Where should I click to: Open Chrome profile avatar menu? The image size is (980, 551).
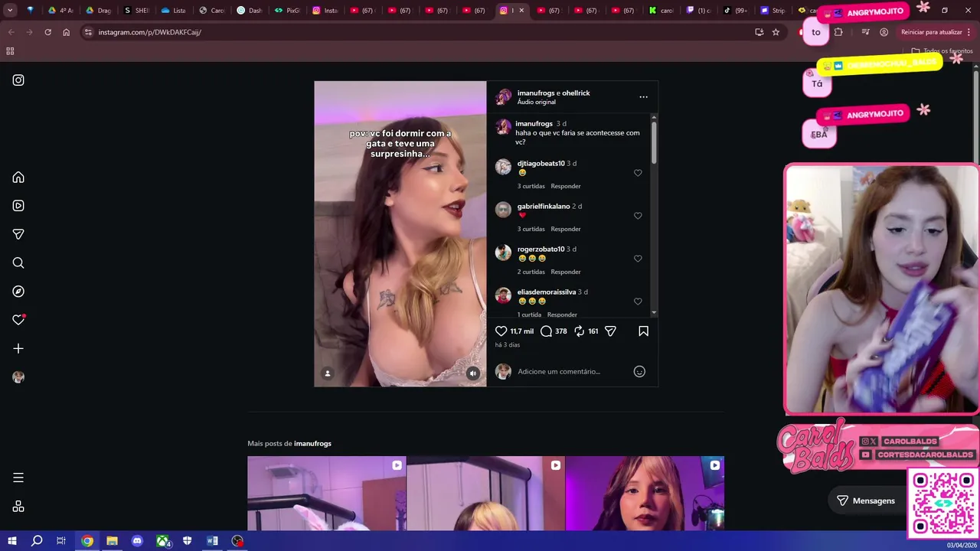point(884,32)
